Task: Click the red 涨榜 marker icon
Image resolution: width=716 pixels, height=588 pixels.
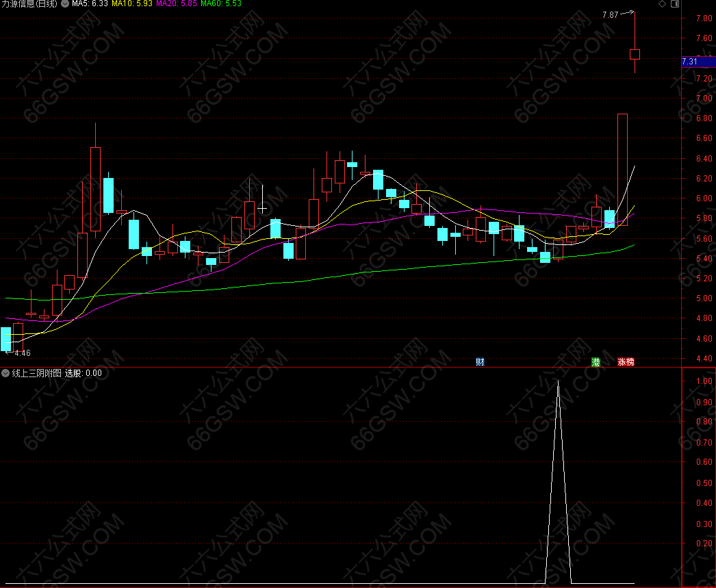Action: click(x=626, y=362)
